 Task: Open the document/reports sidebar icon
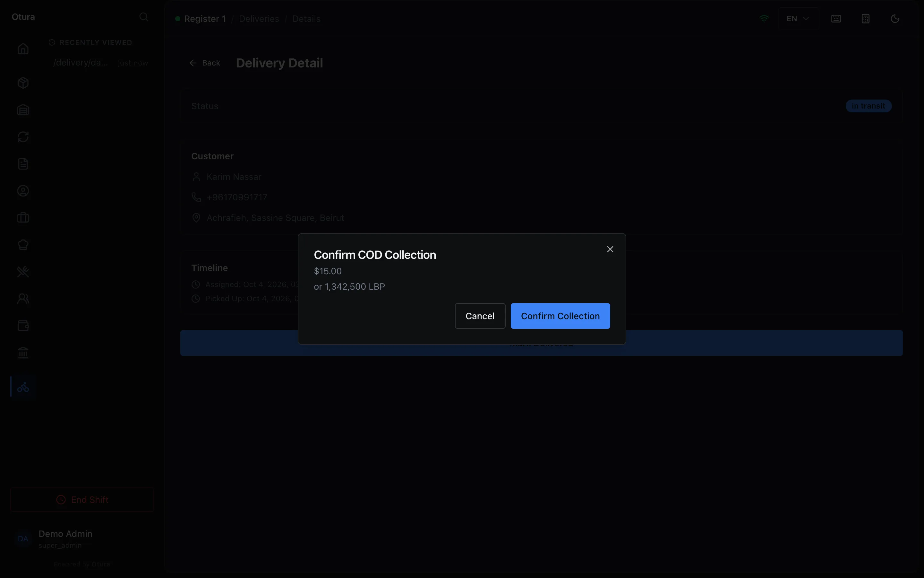coord(23,164)
